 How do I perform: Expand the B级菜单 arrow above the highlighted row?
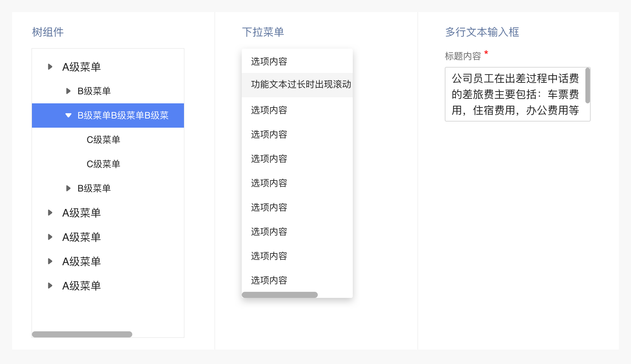click(x=68, y=91)
